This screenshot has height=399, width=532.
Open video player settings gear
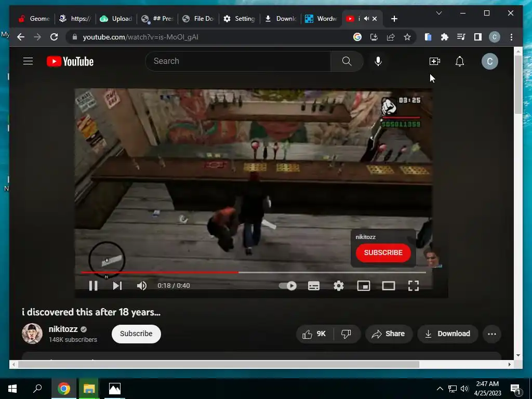pos(339,286)
